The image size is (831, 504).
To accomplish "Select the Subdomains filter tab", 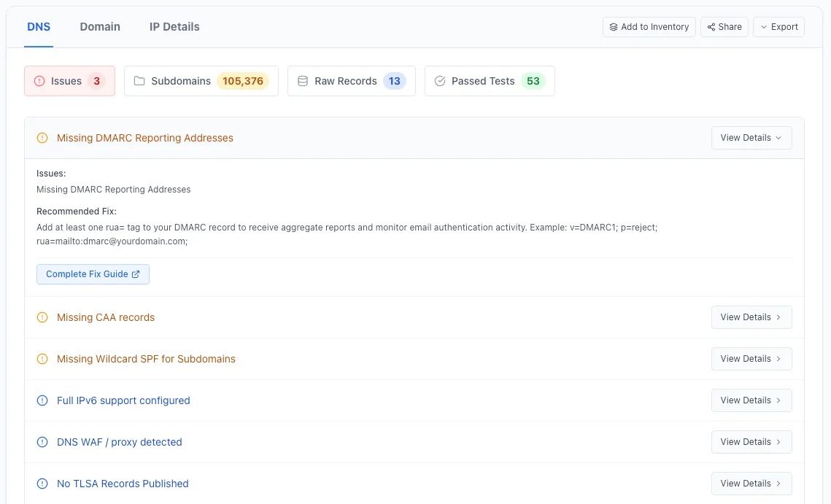I will [x=201, y=81].
